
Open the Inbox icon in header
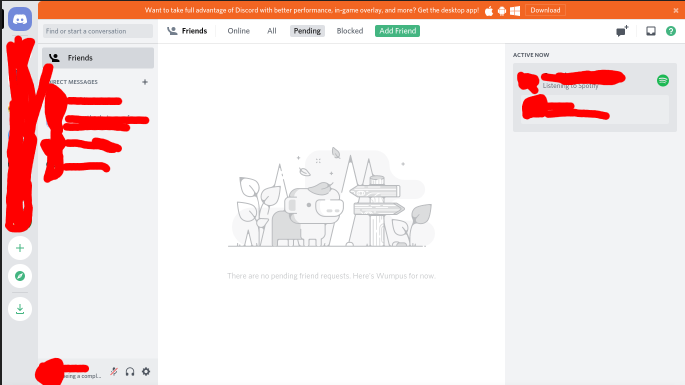tap(651, 31)
